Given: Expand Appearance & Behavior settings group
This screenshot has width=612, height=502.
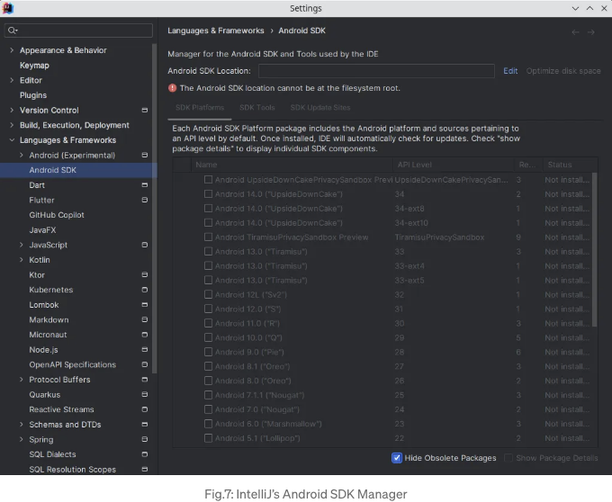Looking at the screenshot, I should 12,50.
